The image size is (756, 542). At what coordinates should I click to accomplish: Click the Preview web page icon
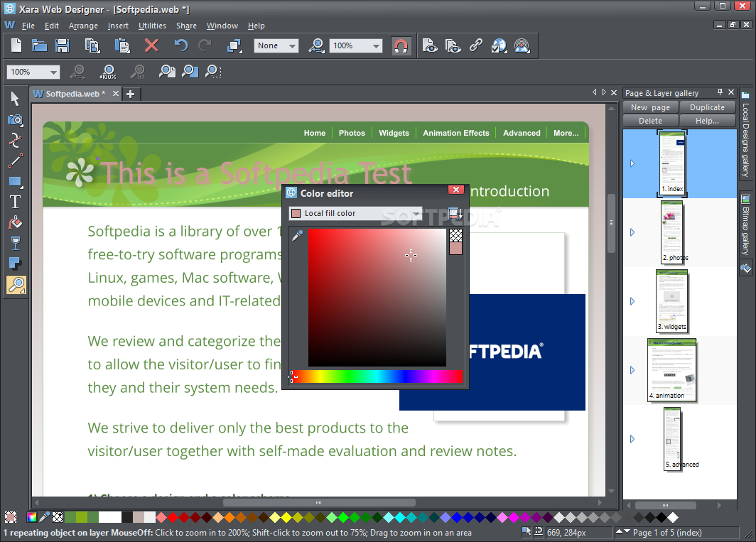pyautogui.click(x=429, y=45)
